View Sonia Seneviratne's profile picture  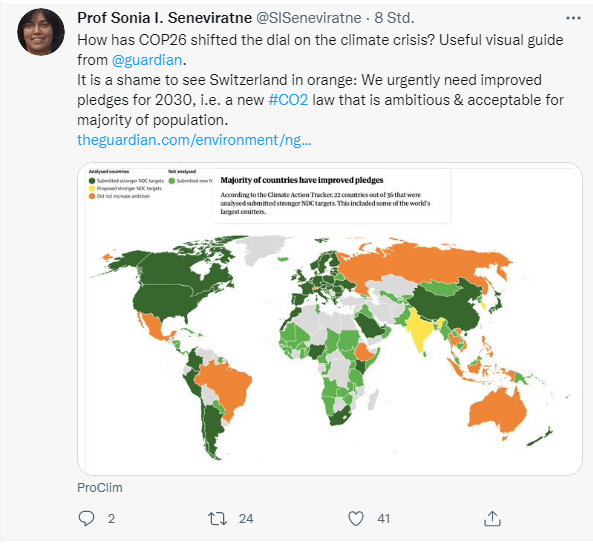click(41, 32)
